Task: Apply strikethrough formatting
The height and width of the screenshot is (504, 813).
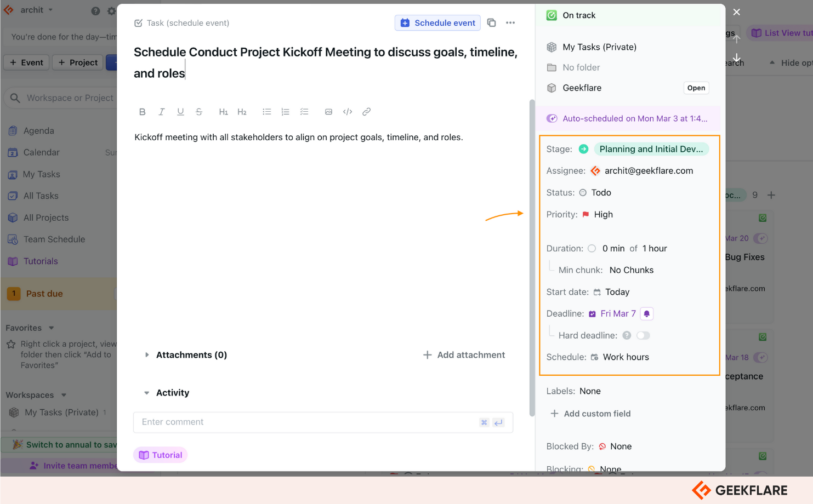Action: click(x=199, y=112)
